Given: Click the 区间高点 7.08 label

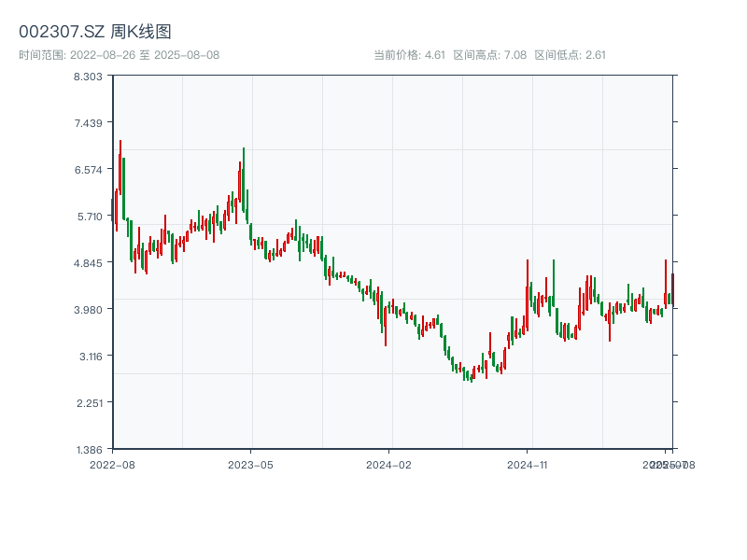Looking at the screenshot, I should pyautogui.click(x=490, y=55).
